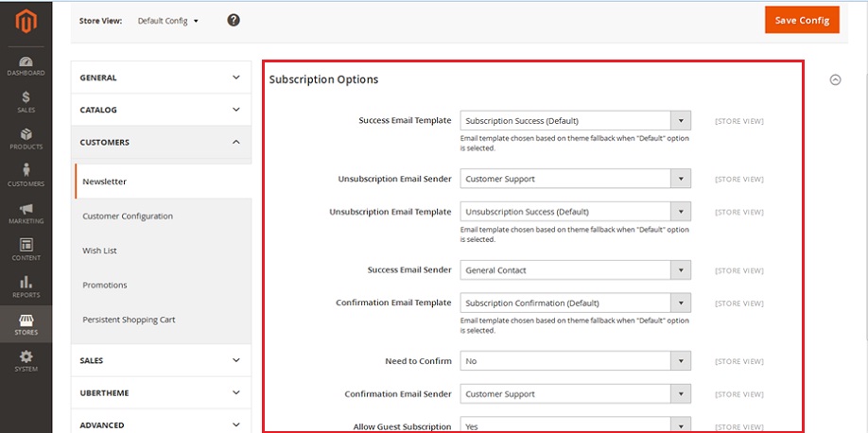The image size is (868, 433).
Task: Expand the ADVANCED configuration section
Action: coord(161,425)
